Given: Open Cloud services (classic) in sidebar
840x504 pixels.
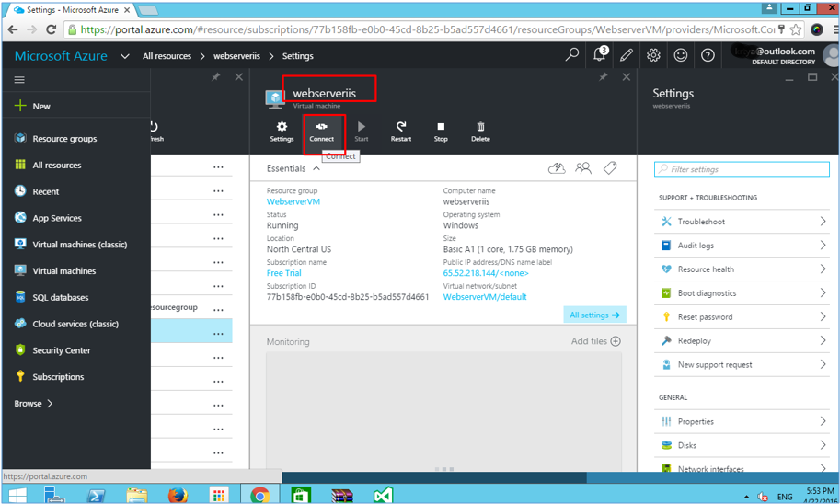Looking at the screenshot, I should 76,324.
